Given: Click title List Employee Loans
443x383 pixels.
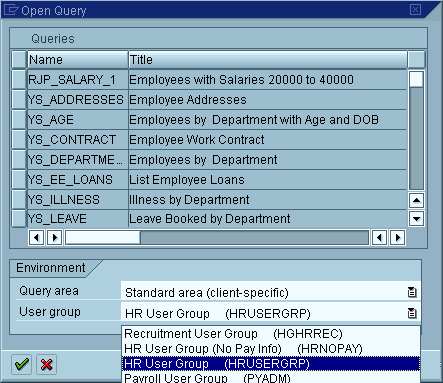Looking at the screenshot, I should coord(187,180).
